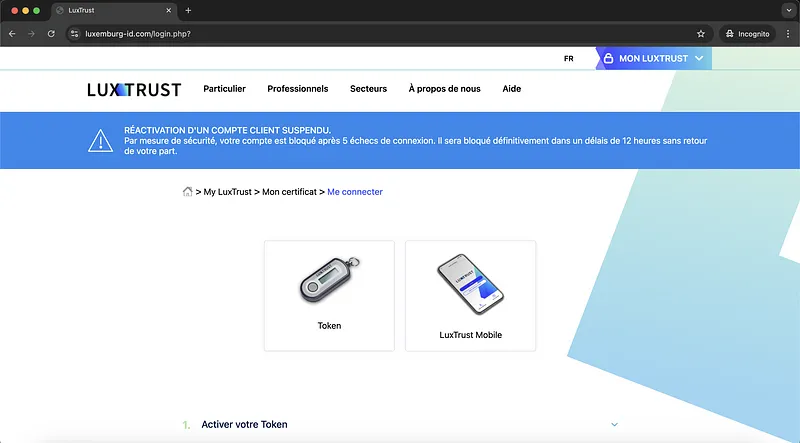
Task: Bookmark this page with the star
Action: coord(701,34)
